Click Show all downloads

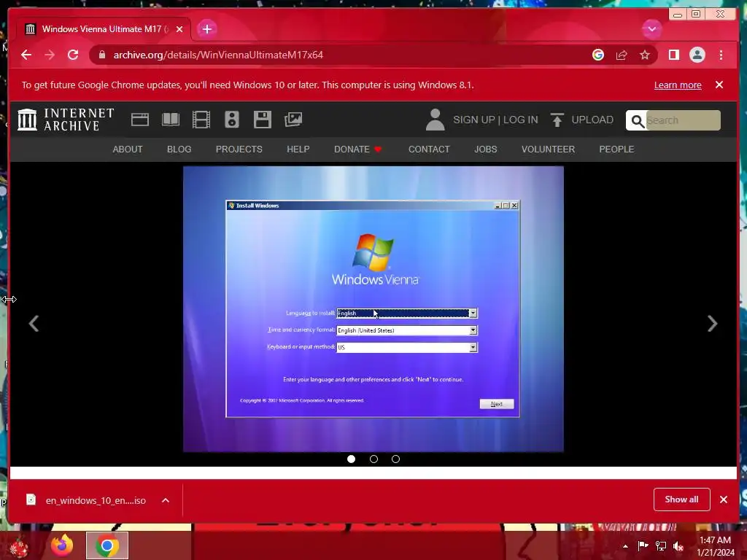[x=682, y=499]
